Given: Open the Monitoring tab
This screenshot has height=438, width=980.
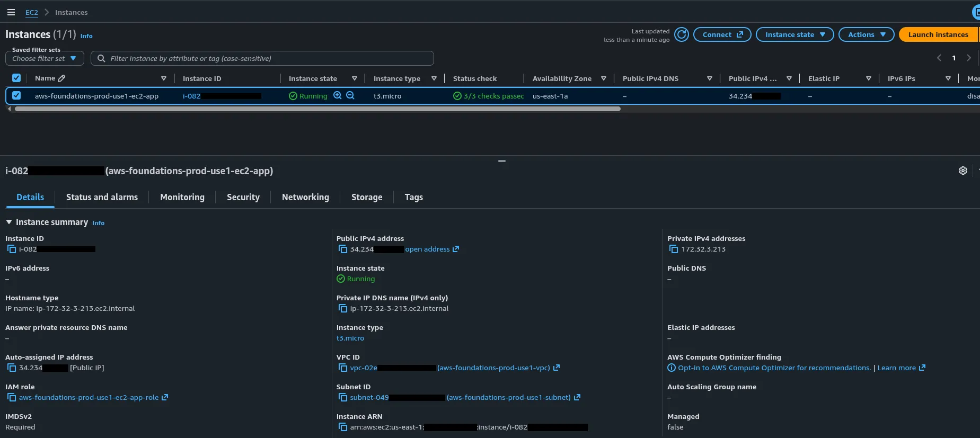Looking at the screenshot, I should pyautogui.click(x=182, y=197).
